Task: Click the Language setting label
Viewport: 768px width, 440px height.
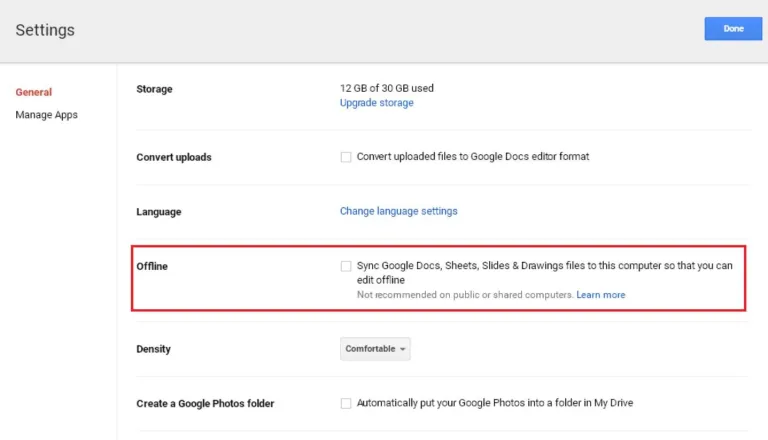Action: pyautogui.click(x=159, y=212)
